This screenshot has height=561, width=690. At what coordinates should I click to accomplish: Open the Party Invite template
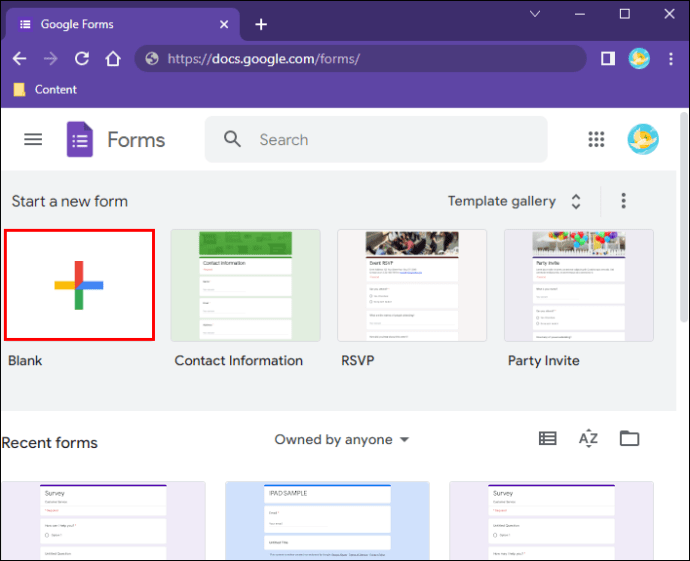pyautogui.click(x=579, y=285)
